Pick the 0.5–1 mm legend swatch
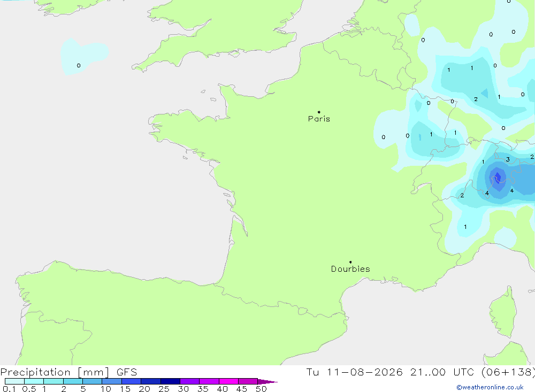This screenshot has height=392, width=535. click(34, 381)
